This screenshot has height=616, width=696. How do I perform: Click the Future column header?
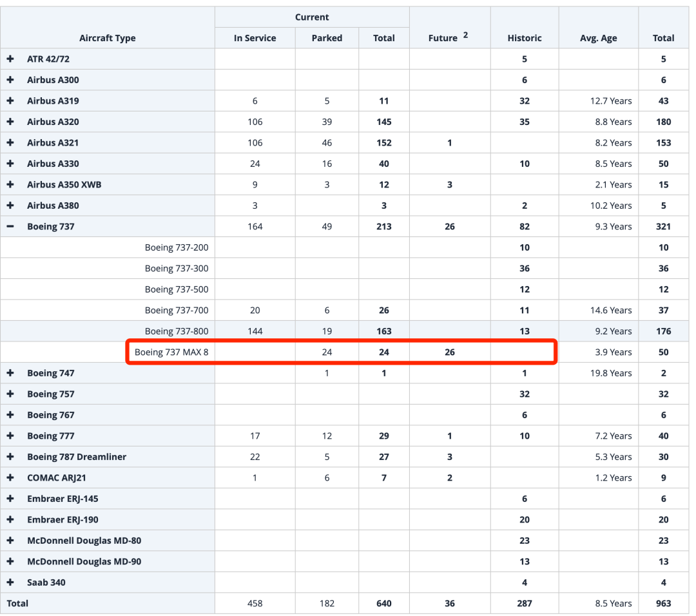443,38
